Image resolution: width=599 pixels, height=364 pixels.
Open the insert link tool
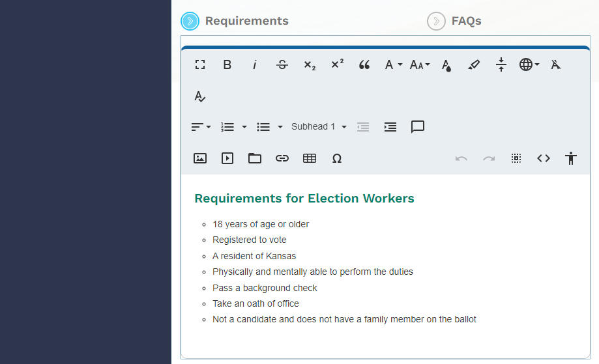click(282, 158)
